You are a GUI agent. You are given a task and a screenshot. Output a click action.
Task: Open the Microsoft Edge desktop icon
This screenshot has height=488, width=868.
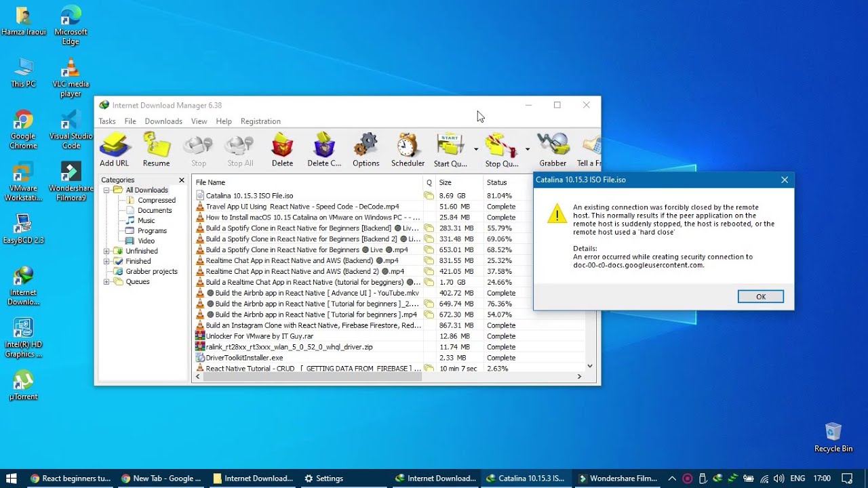[x=71, y=25]
